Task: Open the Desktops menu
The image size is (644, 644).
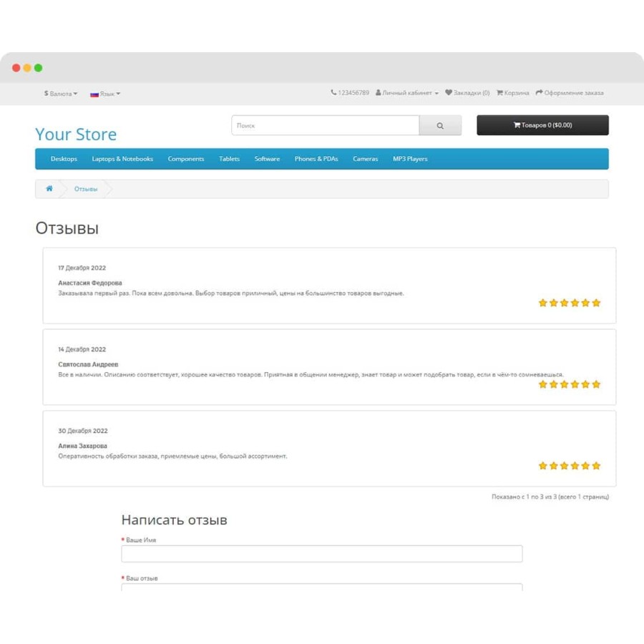Action: (x=64, y=159)
